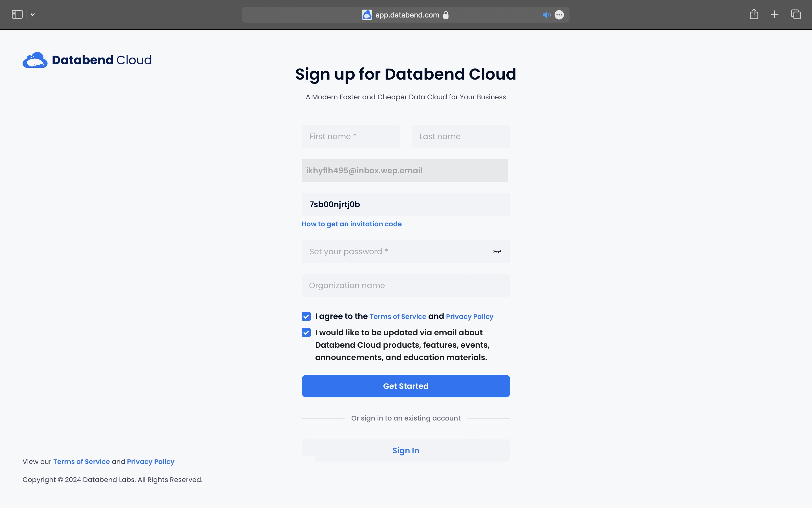This screenshot has width=812, height=508.
Task: Click the Sign In button
Action: 406,450
